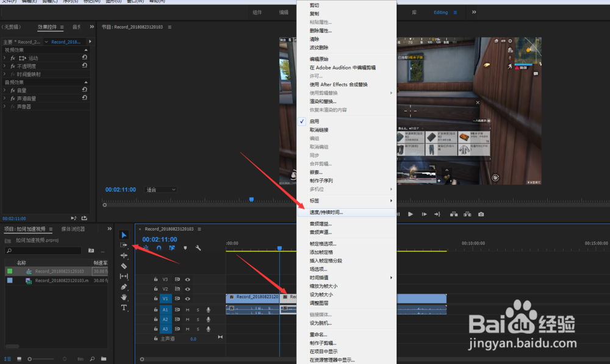Collapse the 音频效果 section

[86, 82]
